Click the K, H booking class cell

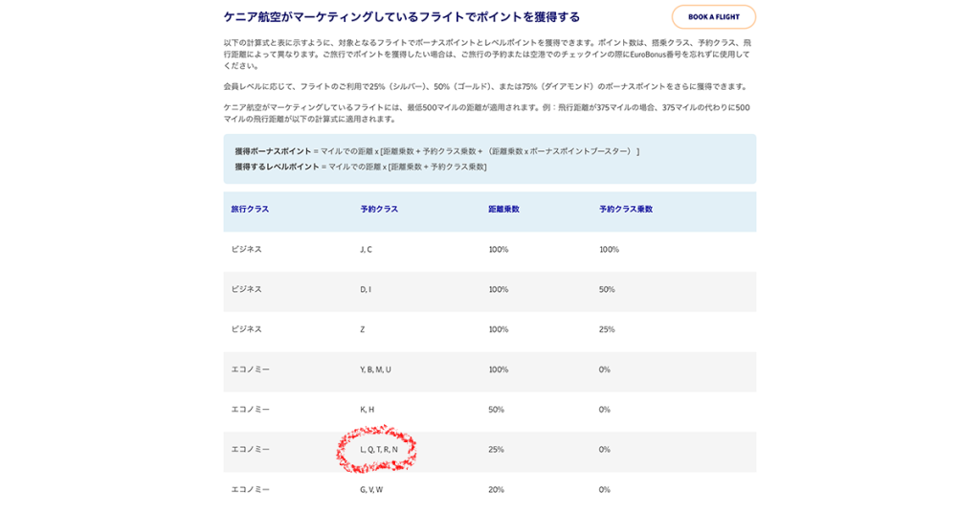pyautogui.click(x=367, y=410)
